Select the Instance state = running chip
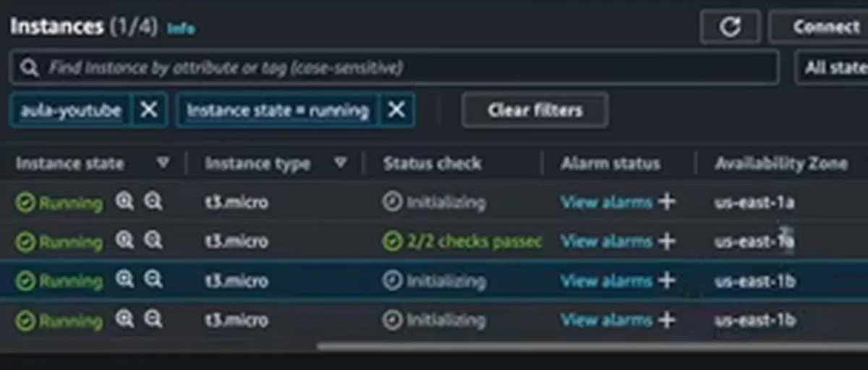868x370 pixels. point(277,110)
